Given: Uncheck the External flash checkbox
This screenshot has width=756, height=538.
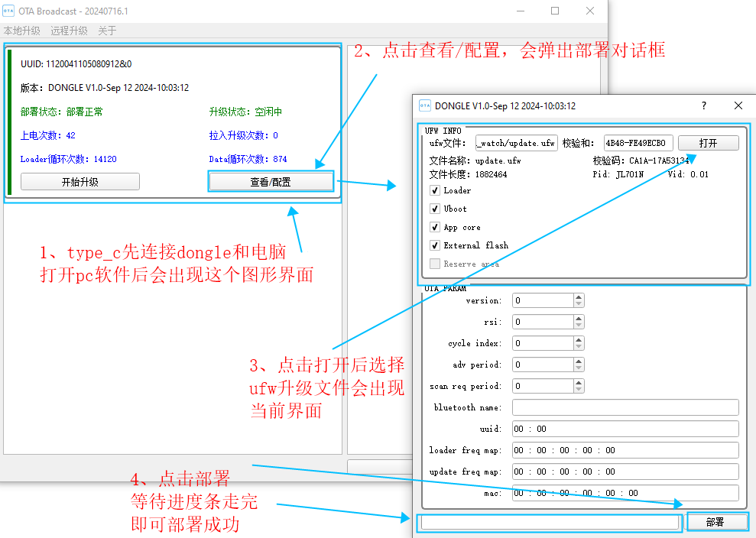Looking at the screenshot, I should point(435,245).
